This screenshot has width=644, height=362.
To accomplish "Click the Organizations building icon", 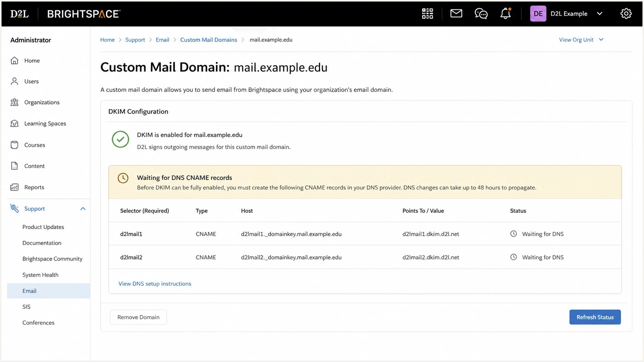I will (x=15, y=102).
